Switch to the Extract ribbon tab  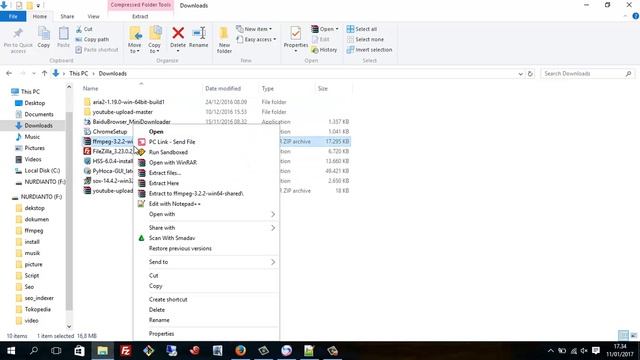pos(140,16)
